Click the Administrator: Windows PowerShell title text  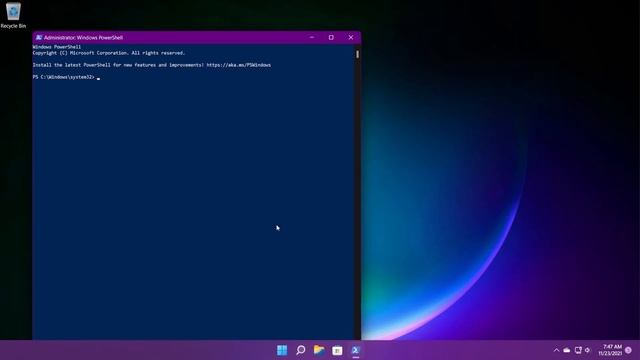pos(83,38)
